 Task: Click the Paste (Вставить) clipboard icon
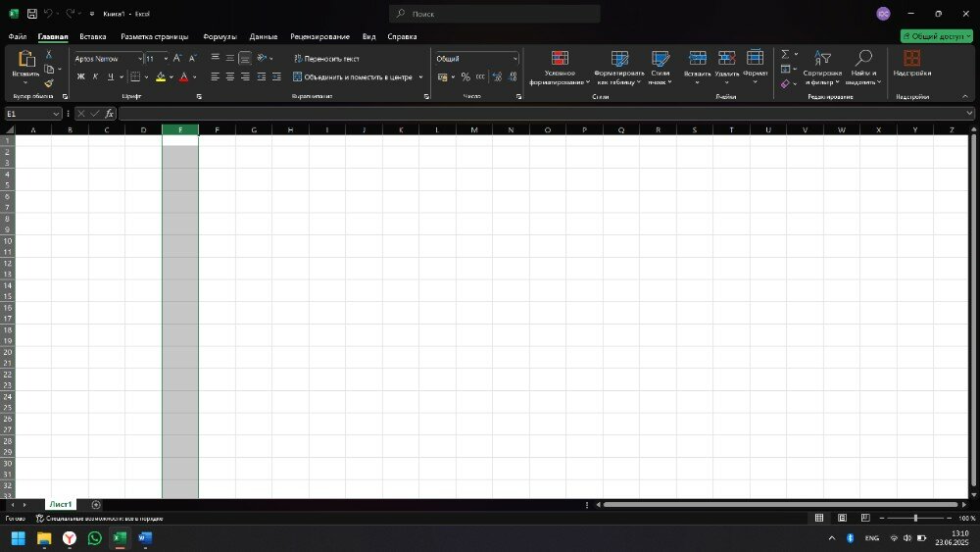point(25,59)
